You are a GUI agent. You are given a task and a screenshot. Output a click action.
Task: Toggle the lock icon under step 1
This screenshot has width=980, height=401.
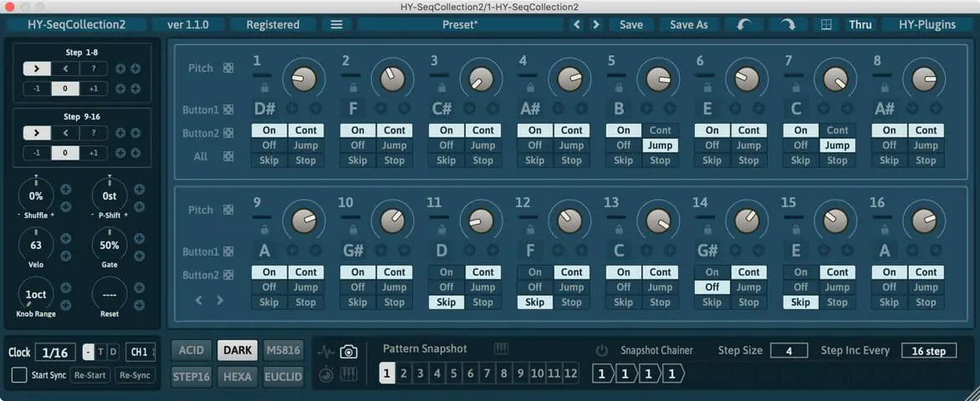point(265,87)
